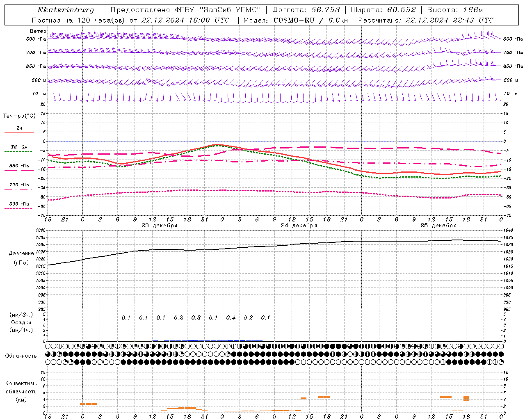
Task: Click the "850 гПа" temperature legend label
Action: [x=19, y=166]
